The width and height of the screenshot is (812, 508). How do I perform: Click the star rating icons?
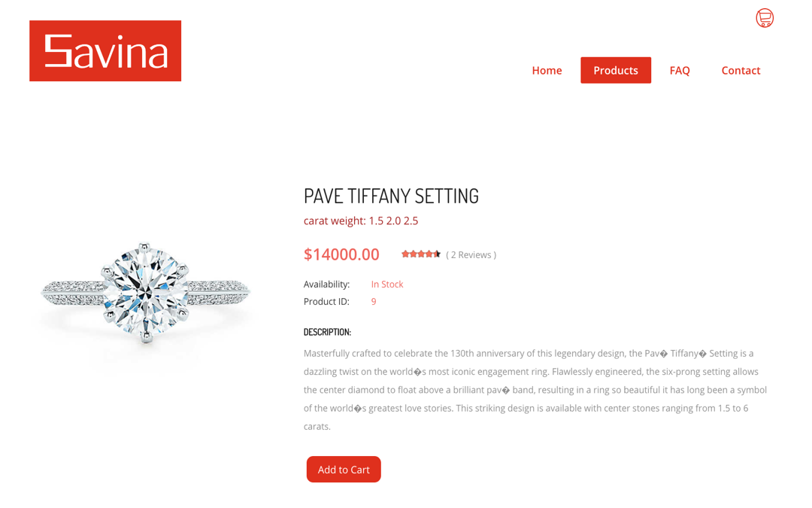pyautogui.click(x=421, y=254)
